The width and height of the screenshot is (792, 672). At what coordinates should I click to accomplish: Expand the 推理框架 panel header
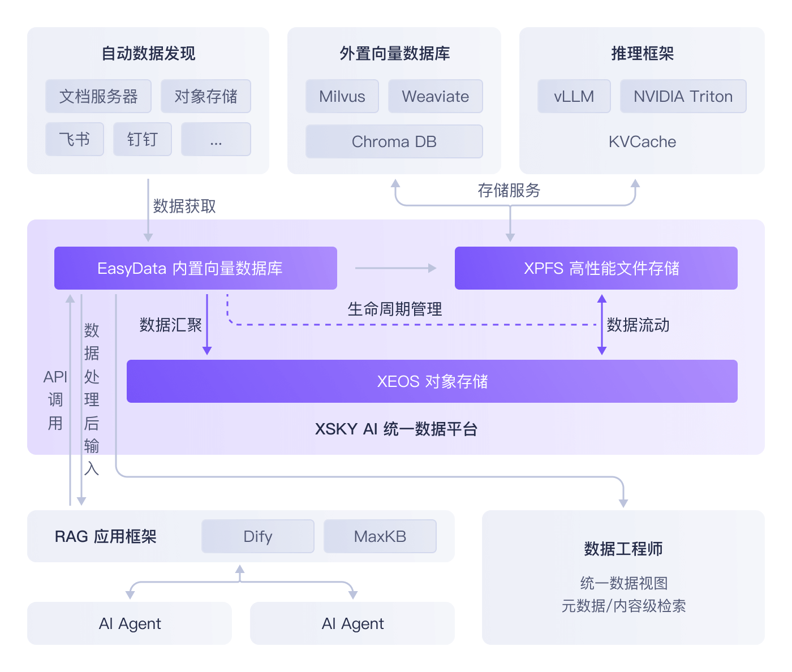(x=642, y=54)
